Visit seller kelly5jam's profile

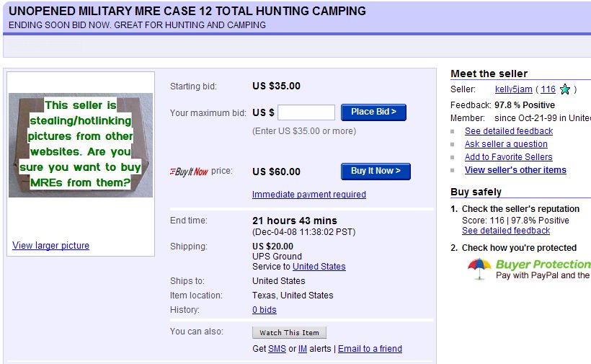click(x=514, y=89)
